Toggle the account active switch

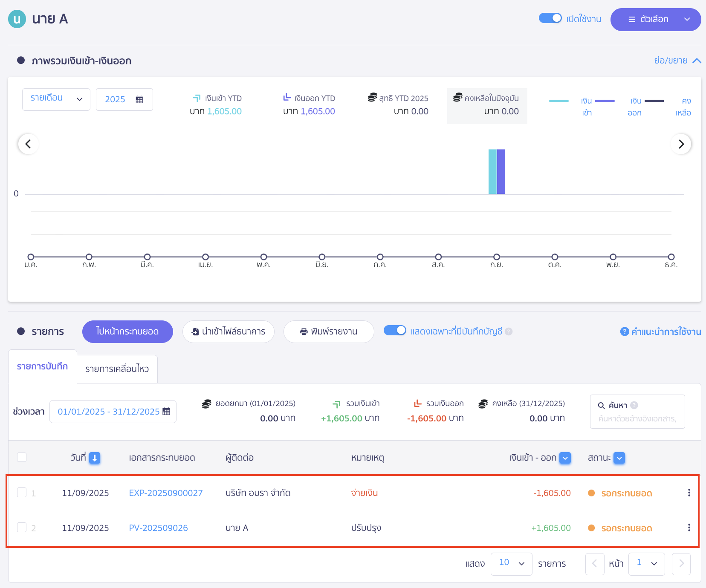point(550,18)
